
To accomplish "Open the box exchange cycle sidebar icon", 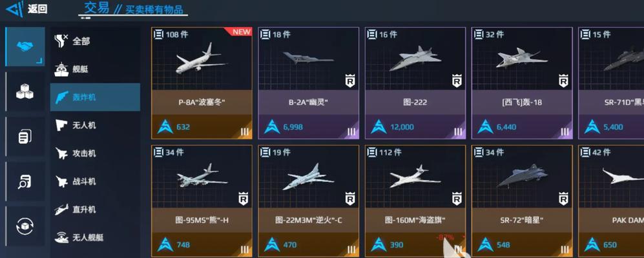I will click(25, 226).
